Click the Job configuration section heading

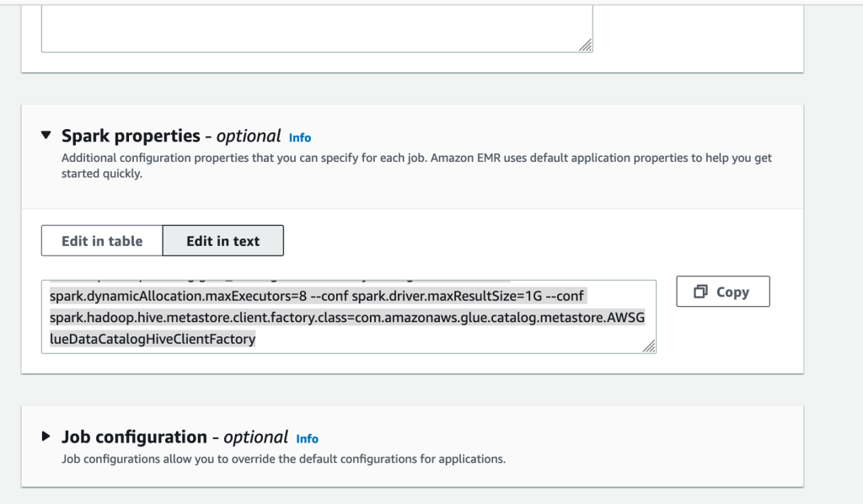point(134,437)
